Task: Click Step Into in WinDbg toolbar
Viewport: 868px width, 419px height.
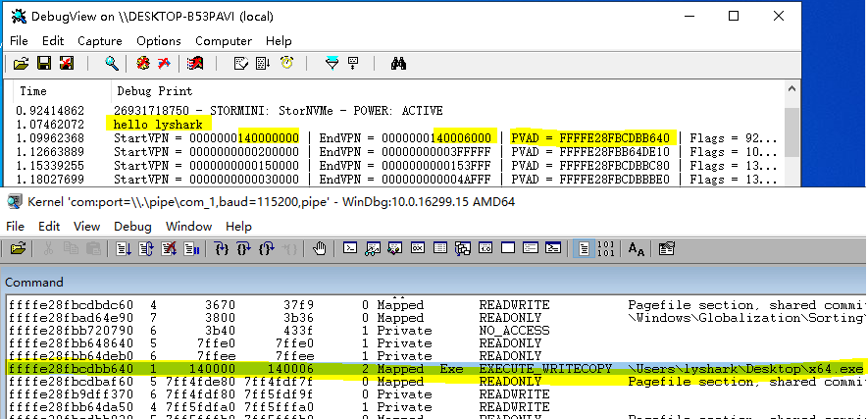Action: [222, 248]
